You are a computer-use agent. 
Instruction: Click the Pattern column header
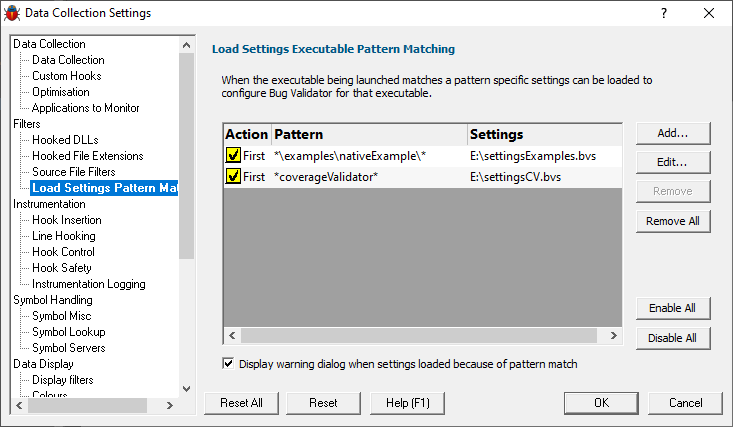(369, 134)
